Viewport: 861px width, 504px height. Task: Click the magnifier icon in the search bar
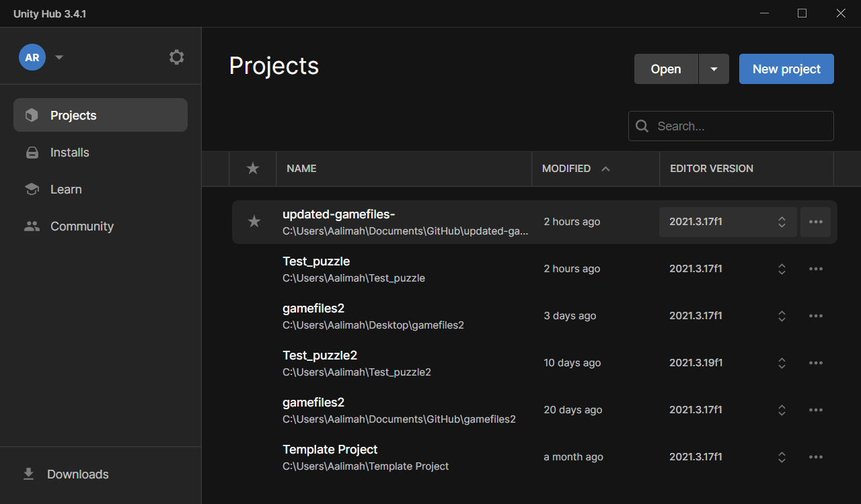(x=642, y=126)
